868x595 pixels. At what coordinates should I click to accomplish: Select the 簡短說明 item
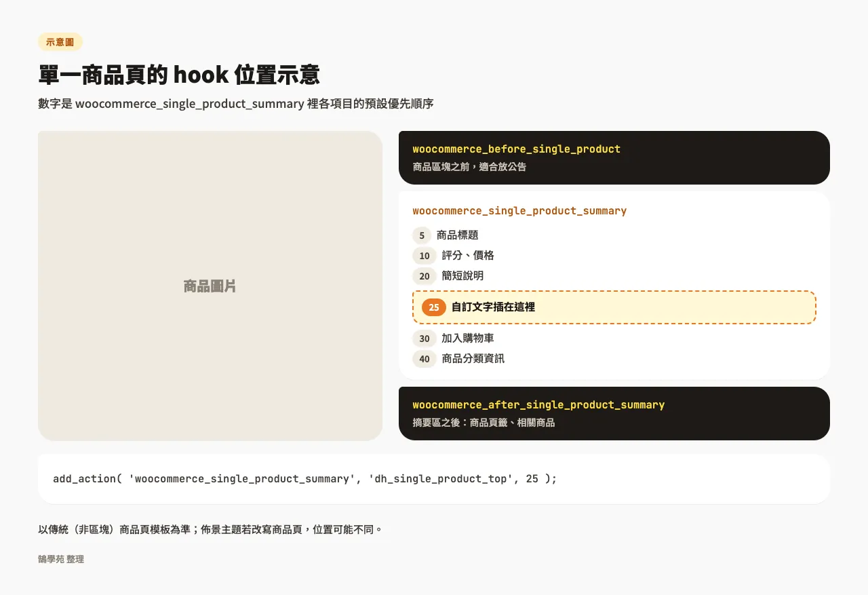(462, 276)
